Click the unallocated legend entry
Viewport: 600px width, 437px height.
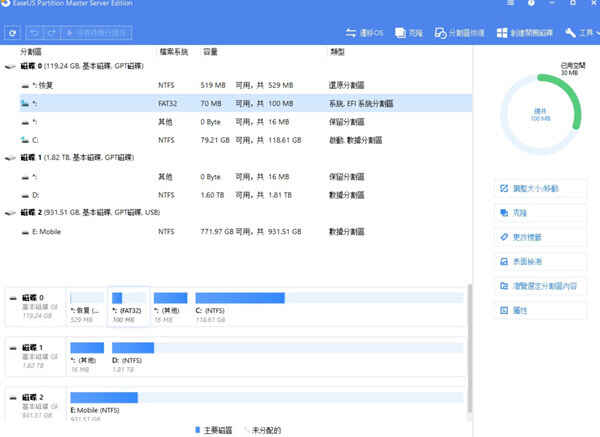[x=263, y=430]
